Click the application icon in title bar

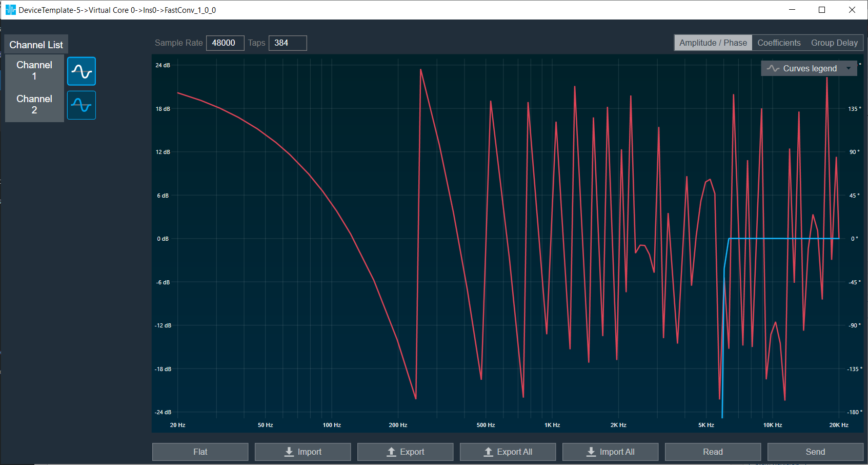(10, 10)
